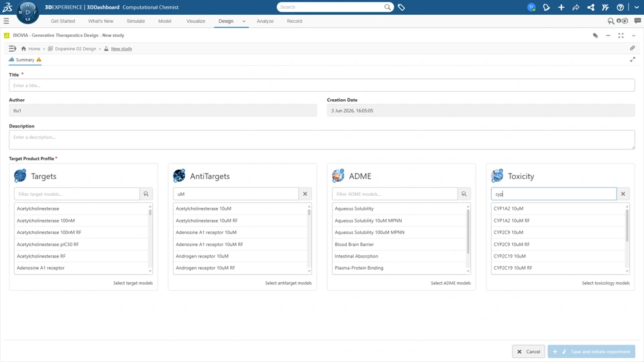Screen dimensions: 644x362
Task: Select Plasma-Protein Binding model
Action: [x=398, y=268]
